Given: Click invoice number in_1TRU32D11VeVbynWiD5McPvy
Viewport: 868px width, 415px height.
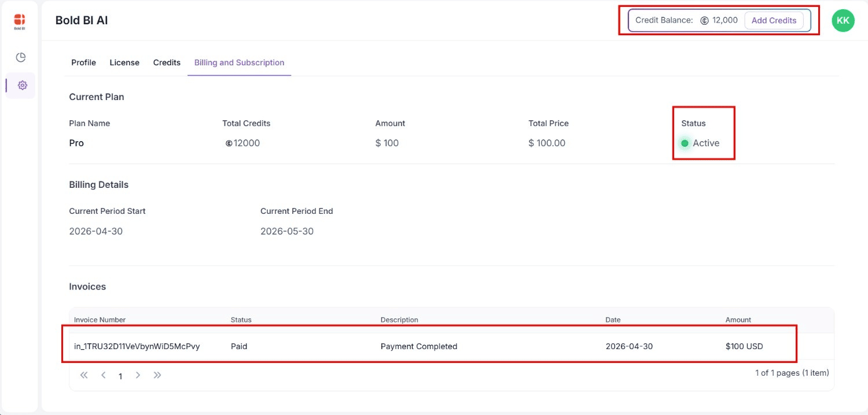Looking at the screenshot, I should point(137,346).
